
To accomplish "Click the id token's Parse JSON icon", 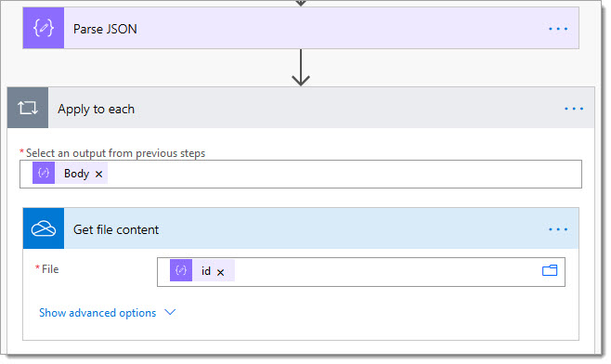I will pyautogui.click(x=181, y=270).
